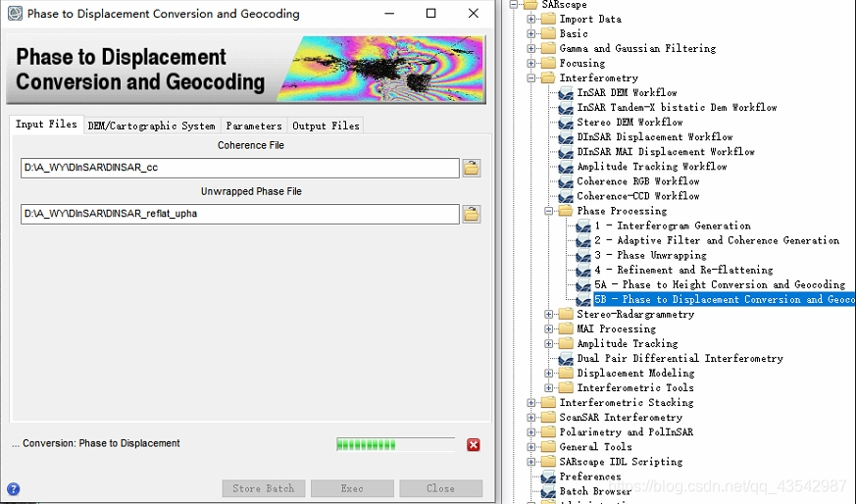The image size is (856, 504).
Task: Click the DInSAR MAI Displacement Workflow icon
Action: click(566, 152)
